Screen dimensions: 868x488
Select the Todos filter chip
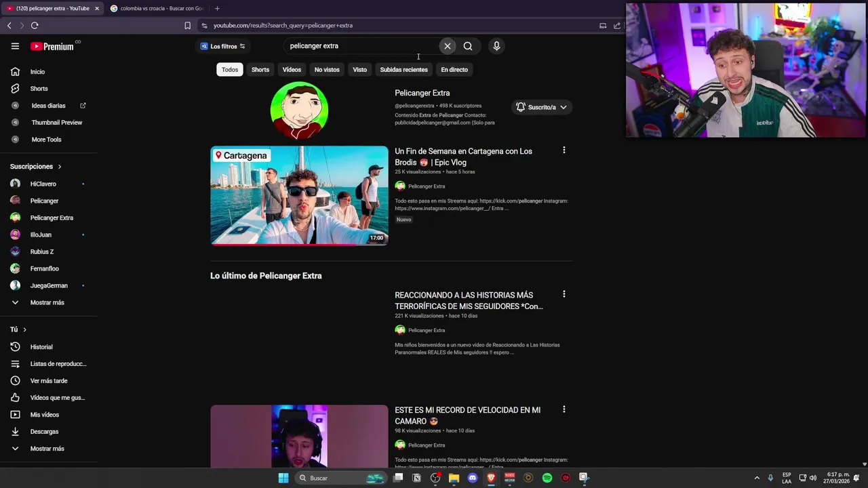coord(230,70)
